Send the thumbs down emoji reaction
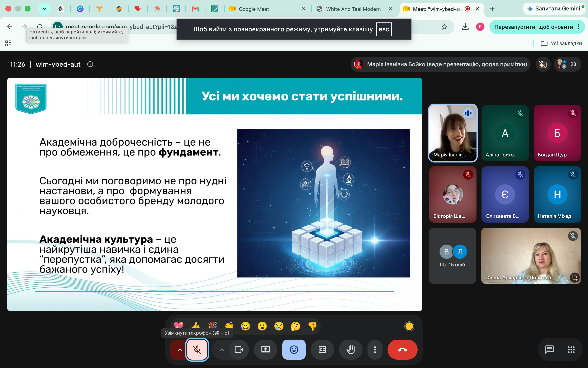The width and height of the screenshot is (588, 368). click(x=312, y=326)
